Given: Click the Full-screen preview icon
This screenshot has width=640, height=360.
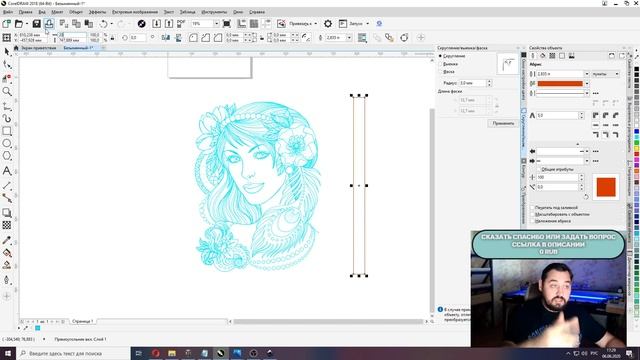Looking at the screenshot, I should [227, 24].
